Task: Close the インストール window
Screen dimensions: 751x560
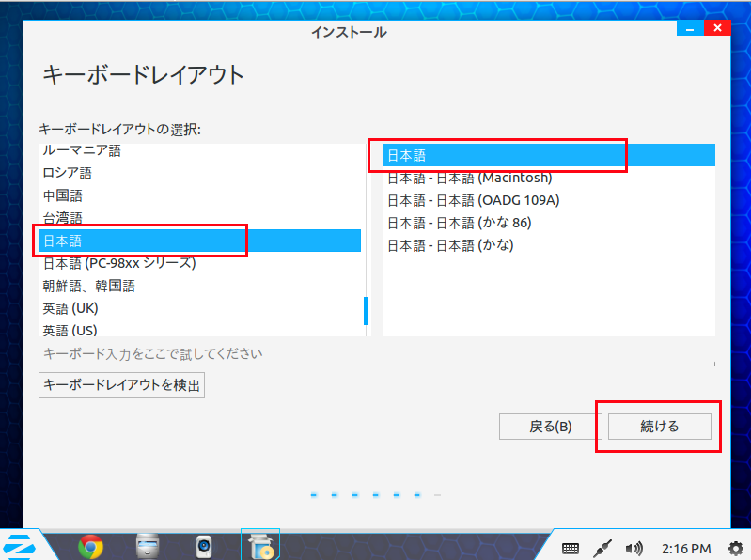Action: pos(717,28)
